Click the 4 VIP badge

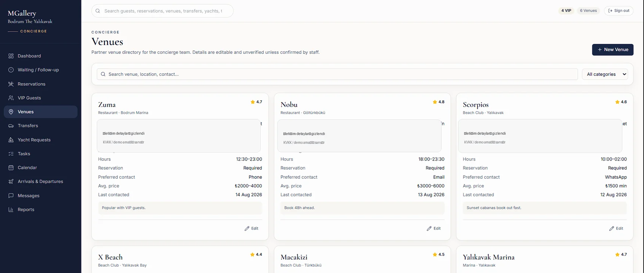point(566,11)
